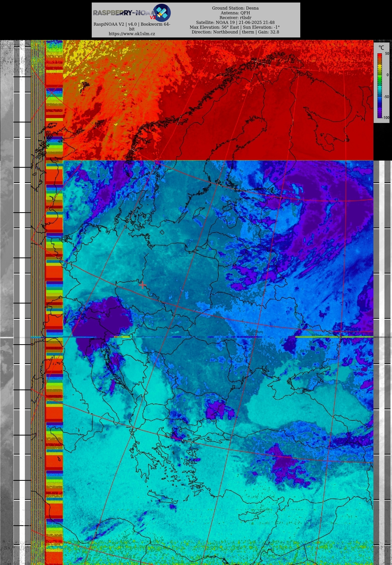Click the red crosshair ground station marker
Image resolution: width=392 pixels, height=565 pixels.
pyautogui.click(x=142, y=285)
